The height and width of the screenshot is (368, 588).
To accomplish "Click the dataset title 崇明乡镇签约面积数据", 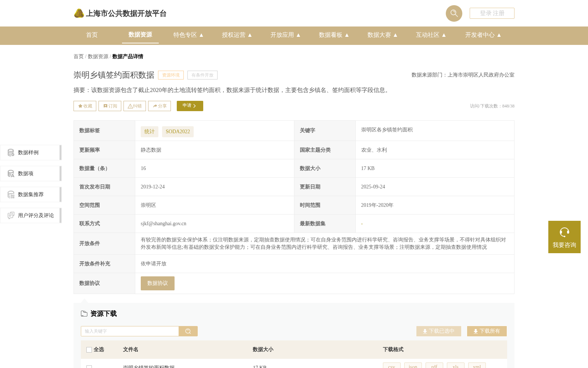I will pos(114,75).
